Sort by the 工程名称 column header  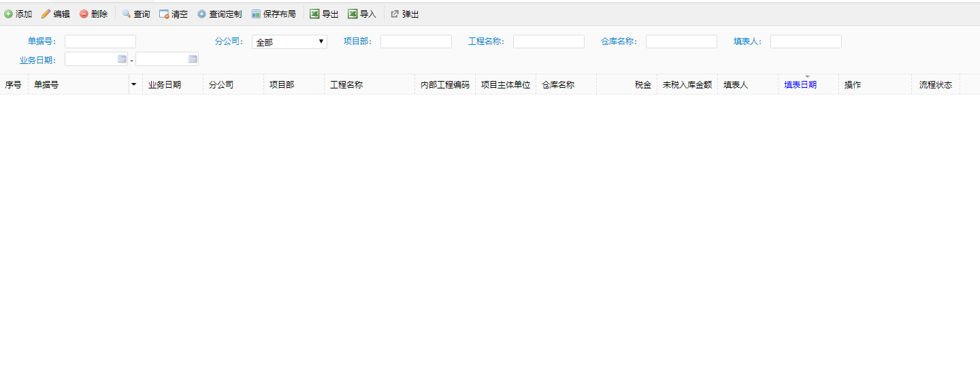tap(370, 85)
